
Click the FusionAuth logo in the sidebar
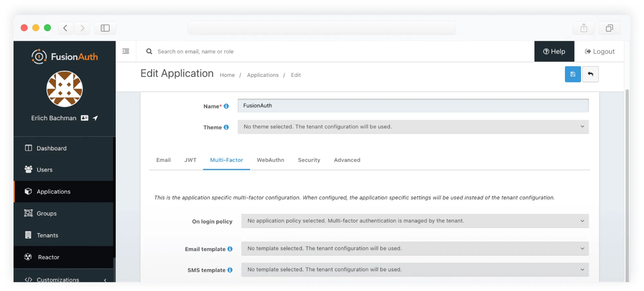65,57
